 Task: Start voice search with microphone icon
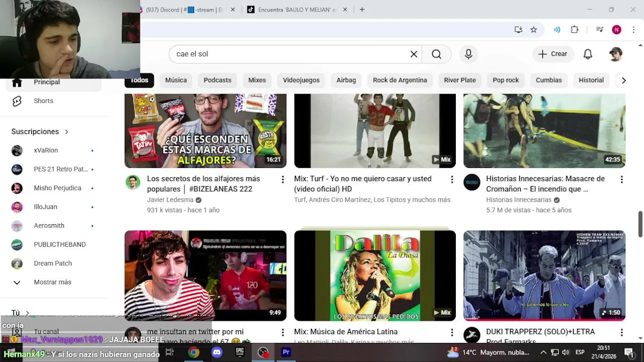(x=468, y=54)
